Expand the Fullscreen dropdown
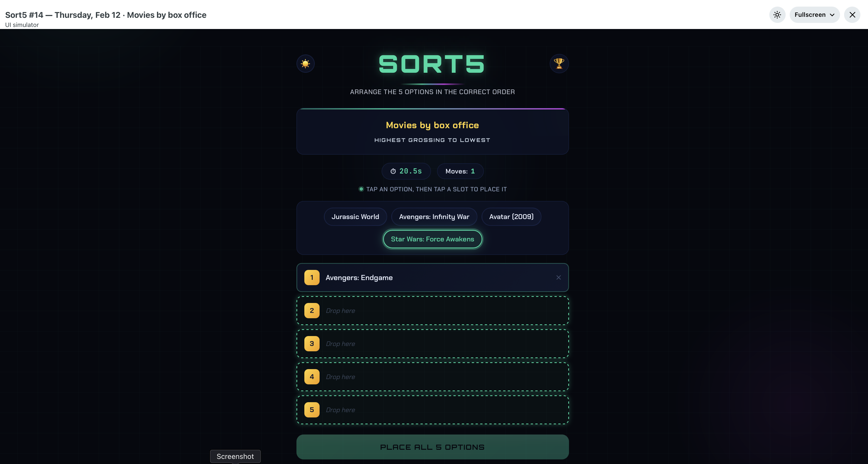Image resolution: width=868 pixels, height=464 pixels. point(814,15)
